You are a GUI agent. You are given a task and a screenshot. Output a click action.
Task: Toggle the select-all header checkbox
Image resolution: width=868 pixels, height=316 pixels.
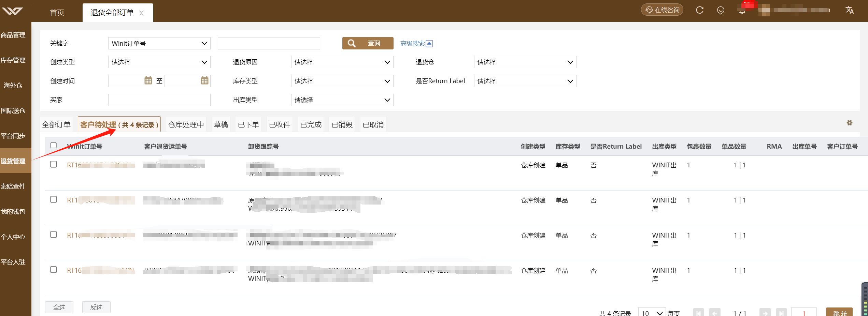pyautogui.click(x=54, y=145)
